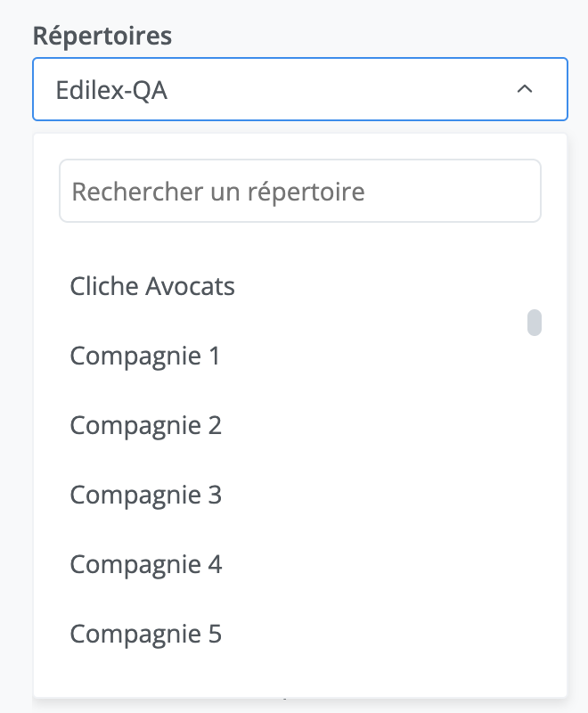588x713 pixels.
Task: Choose the Compagnie 4 entry
Action: pos(146,564)
